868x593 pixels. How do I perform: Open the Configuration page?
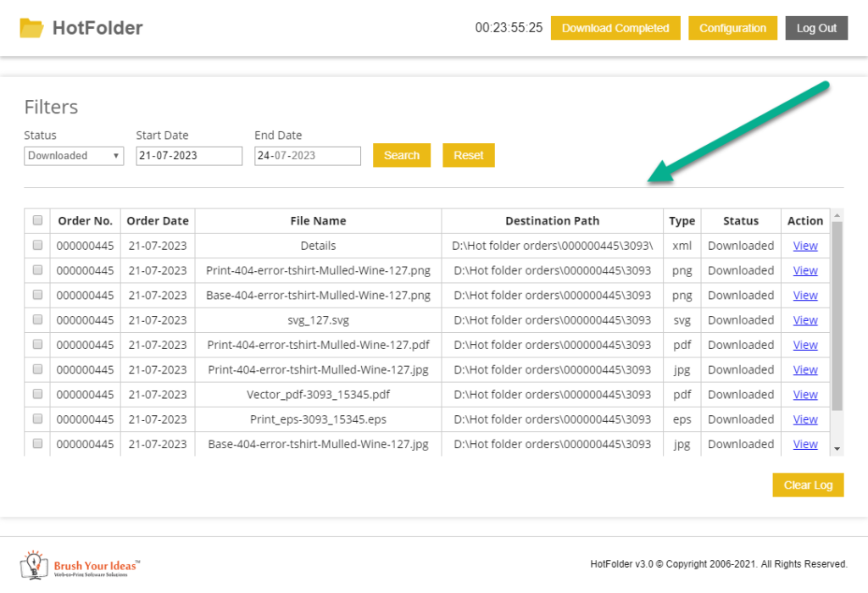[732, 28]
